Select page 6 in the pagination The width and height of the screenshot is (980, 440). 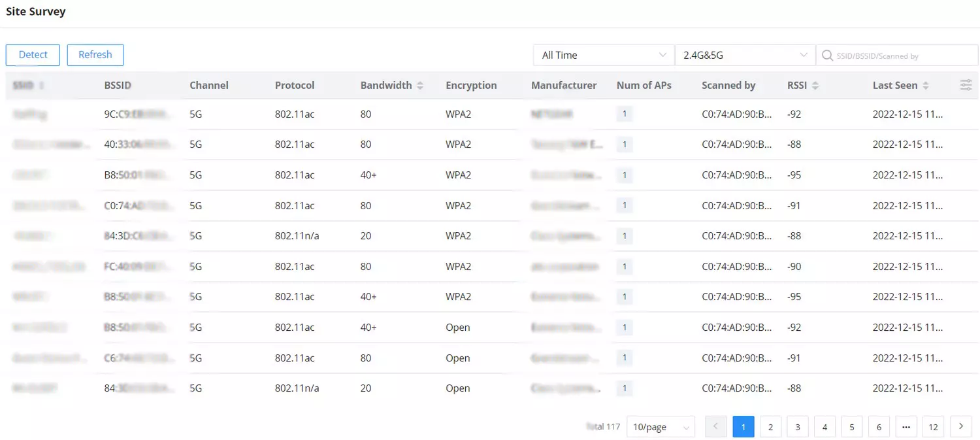point(879,427)
